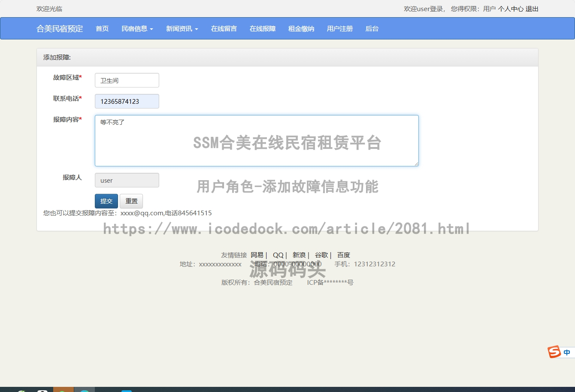This screenshot has height=392, width=575.
Task: Click the 报障内容 field label
Action: pos(67,119)
